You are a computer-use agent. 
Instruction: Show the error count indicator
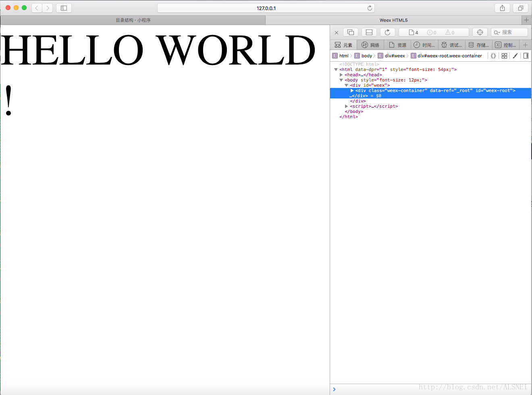click(x=432, y=32)
